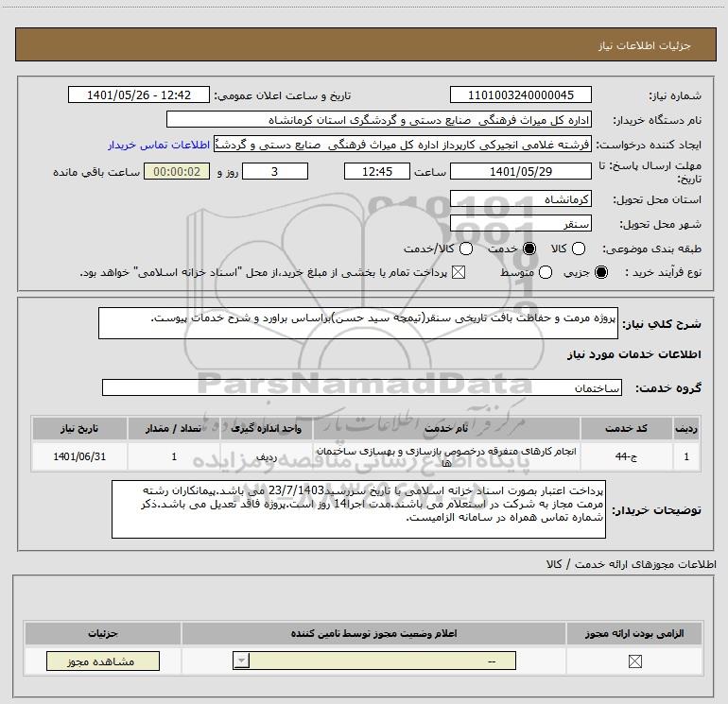
Task: Click the جزئیات column header
Action: click(103, 633)
